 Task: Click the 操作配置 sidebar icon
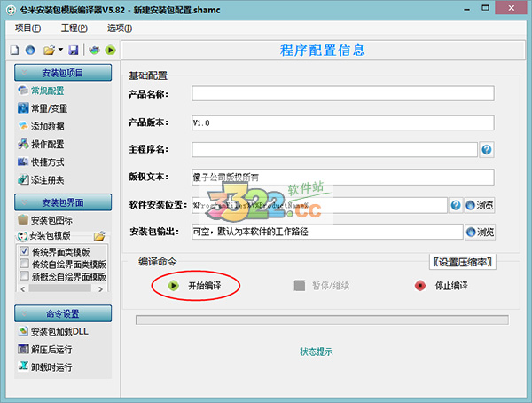pyautogui.click(x=23, y=144)
